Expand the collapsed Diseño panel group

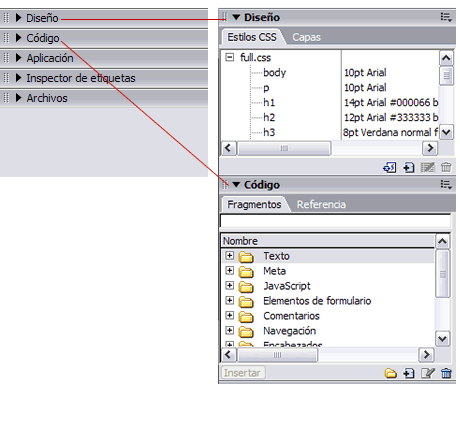pyautogui.click(x=19, y=18)
